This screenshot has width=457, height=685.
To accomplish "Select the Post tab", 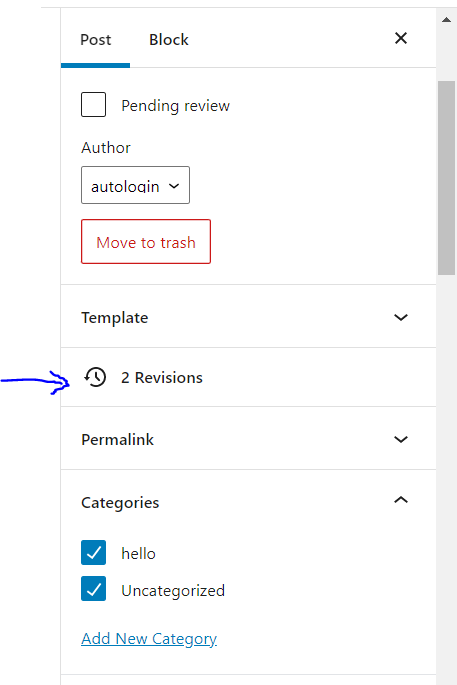I will (x=96, y=40).
